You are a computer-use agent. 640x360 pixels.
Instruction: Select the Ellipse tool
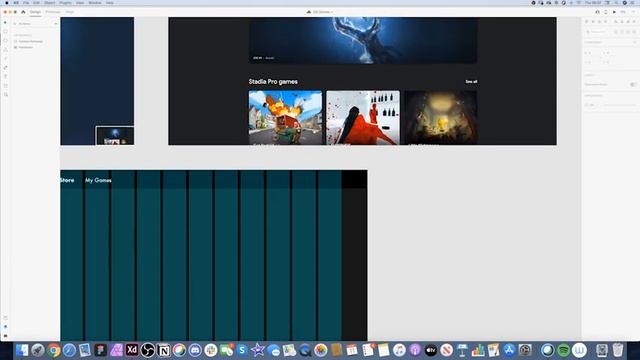5,41
